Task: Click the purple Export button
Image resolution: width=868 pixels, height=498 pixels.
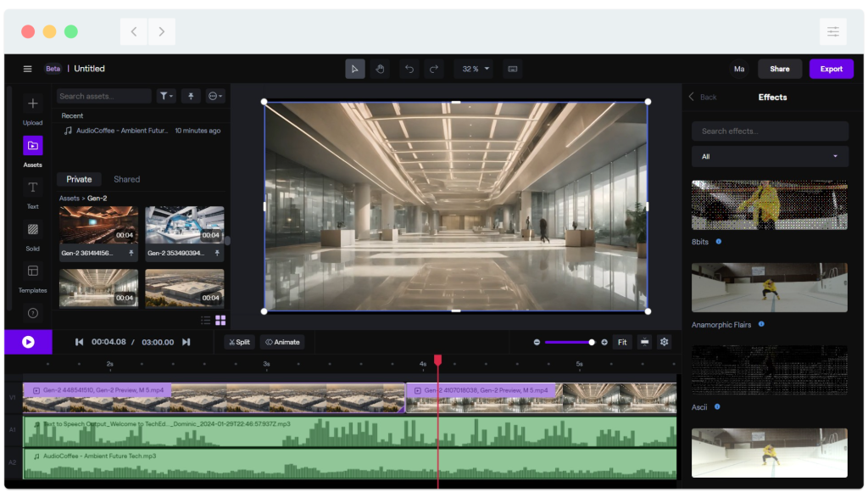Action: tap(832, 69)
